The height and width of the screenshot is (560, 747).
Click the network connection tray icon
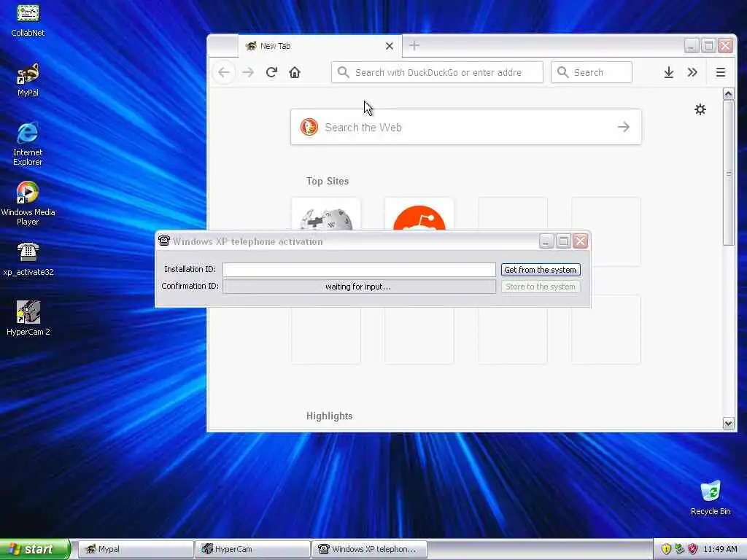[679, 549]
